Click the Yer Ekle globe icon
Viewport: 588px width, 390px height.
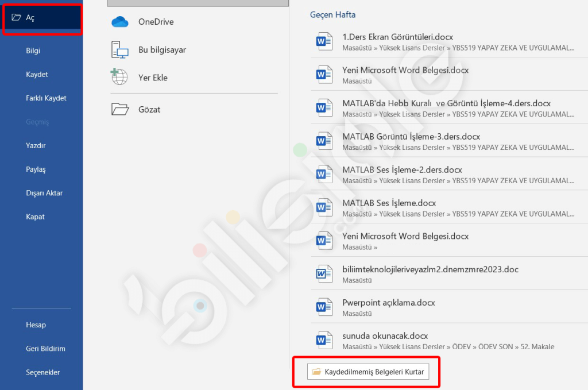pyautogui.click(x=119, y=77)
